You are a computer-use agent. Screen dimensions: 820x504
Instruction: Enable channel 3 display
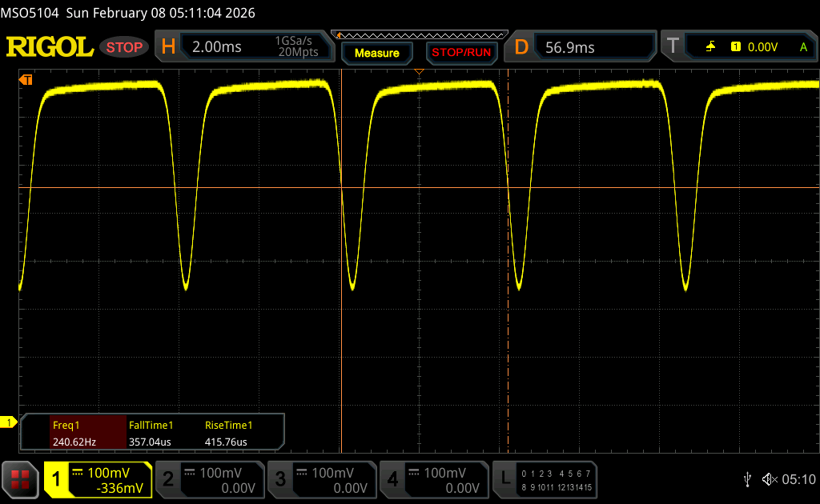(321, 479)
